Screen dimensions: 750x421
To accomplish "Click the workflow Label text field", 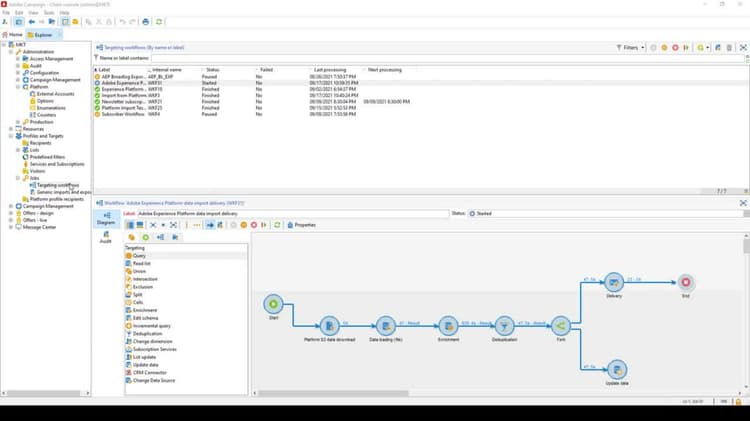I will click(293, 213).
